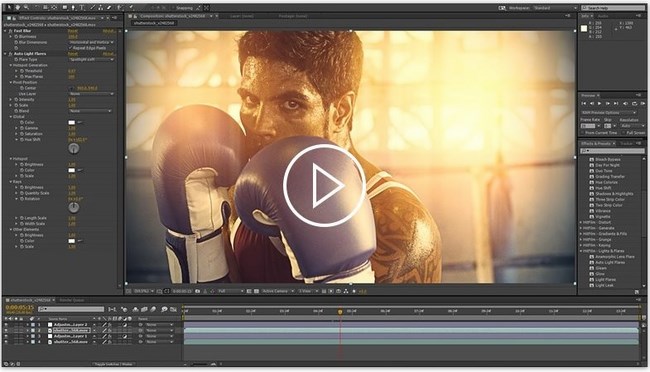The height and width of the screenshot is (372, 650).
Task: Open the Footage (none) viewer tab
Action: point(292,16)
